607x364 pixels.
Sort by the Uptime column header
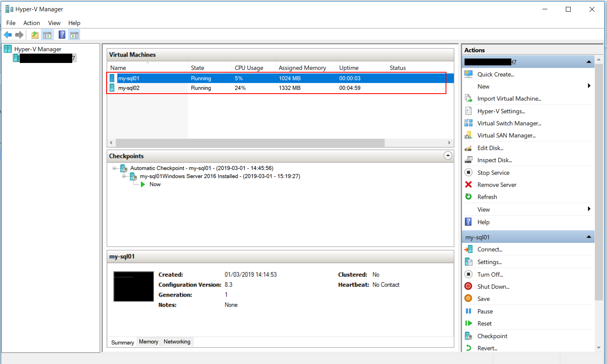[361, 67]
